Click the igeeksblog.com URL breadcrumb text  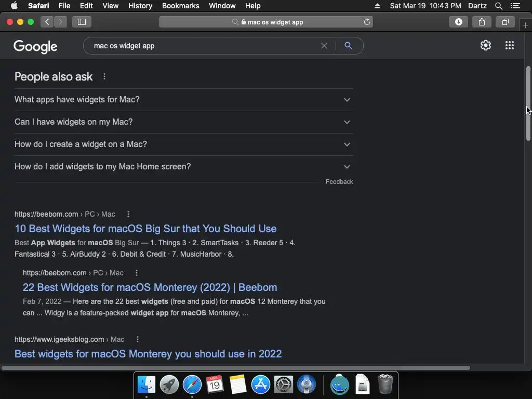69,339
